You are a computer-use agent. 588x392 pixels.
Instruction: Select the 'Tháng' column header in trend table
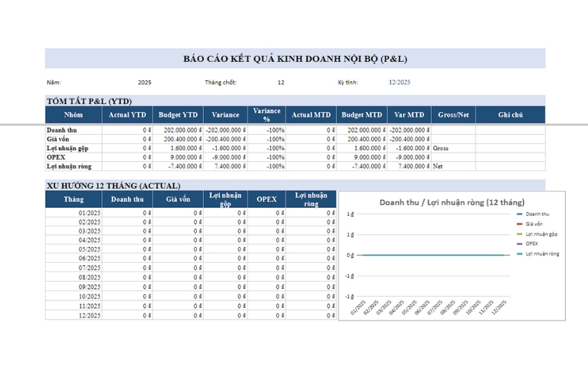pos(73,199)
